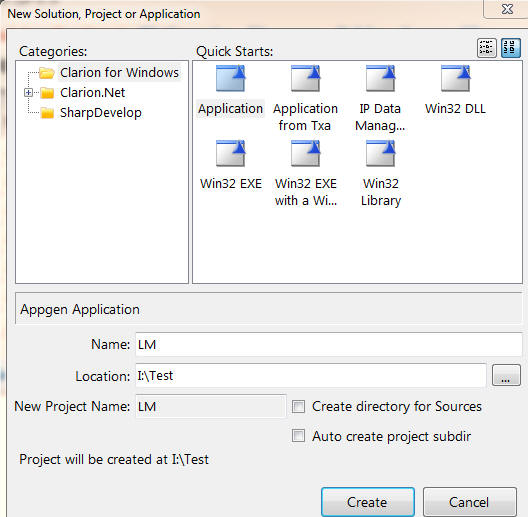Switch to large icons view
The image size is (528, 517).
[x=511, y=48]
